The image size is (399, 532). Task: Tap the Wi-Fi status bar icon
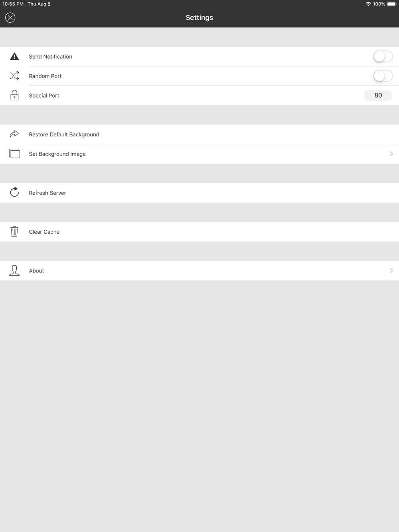(x=368, y=4)
